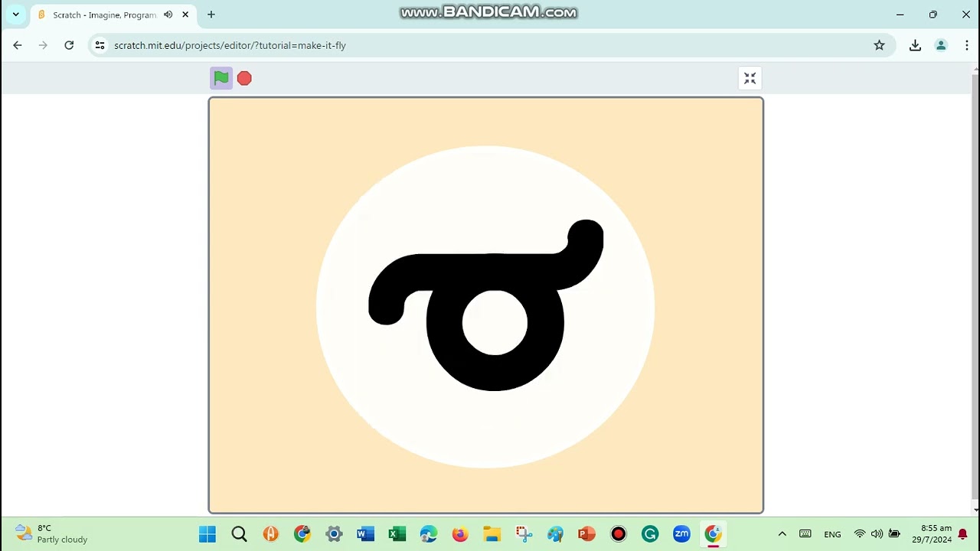Open a new browser tab

(211, 15)
